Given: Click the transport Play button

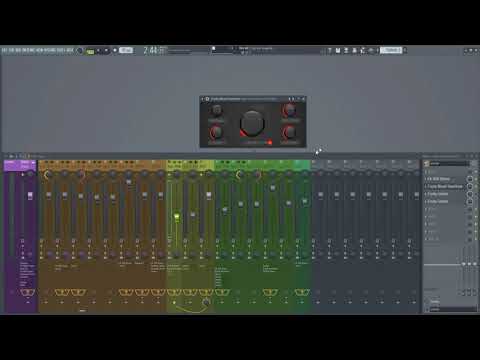Looking at the screenshot, I should click(x=99, y=51).
